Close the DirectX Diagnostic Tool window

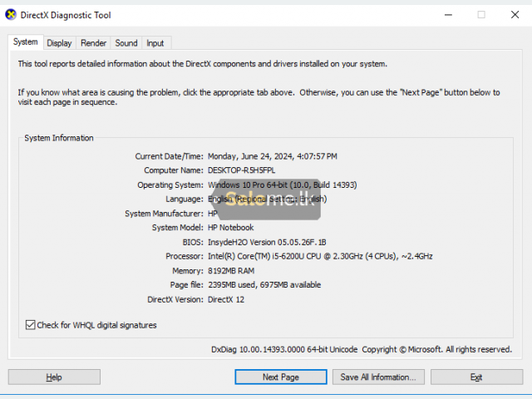[x=515, y=15]
